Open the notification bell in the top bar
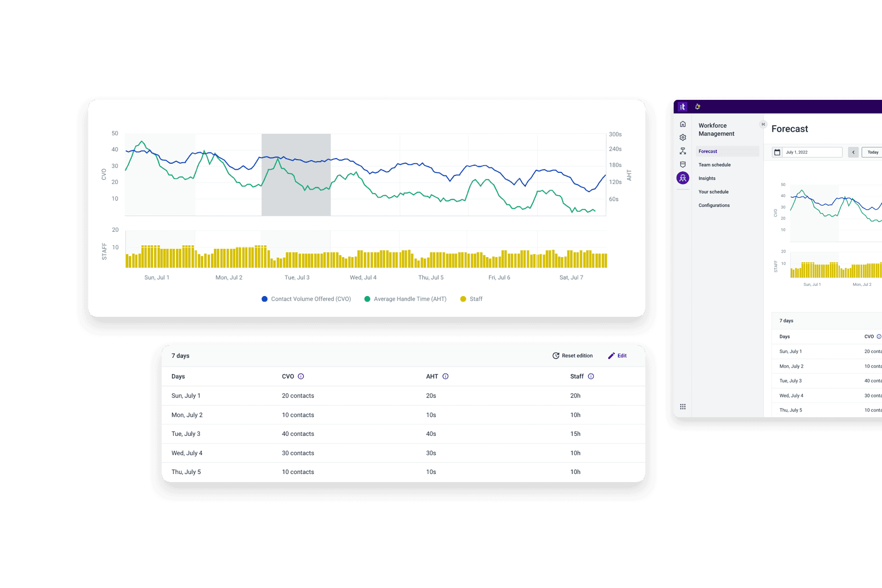The image size is (882, 588). (x=698, y=106)
